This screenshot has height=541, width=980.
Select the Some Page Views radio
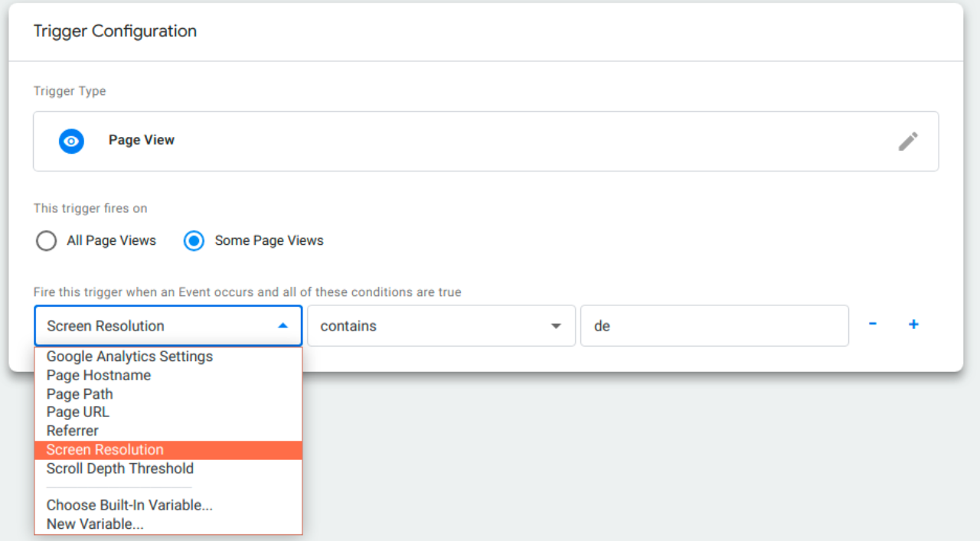pyautogui.click(x=194, y=241)
